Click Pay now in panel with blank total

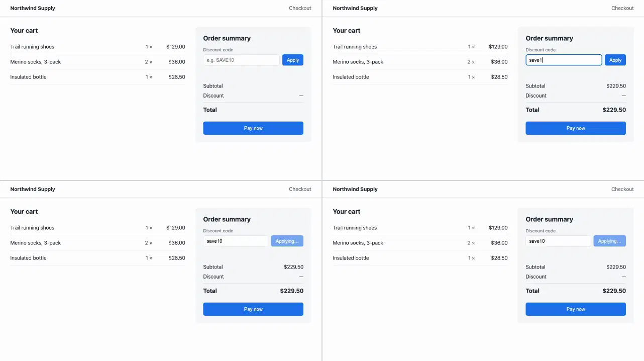[253, 128]
